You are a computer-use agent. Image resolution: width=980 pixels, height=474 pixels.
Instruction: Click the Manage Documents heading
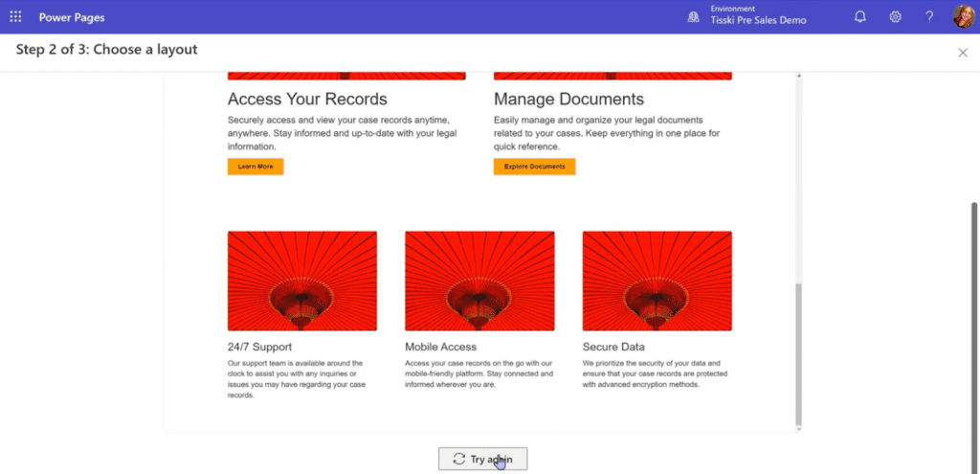point(568,100)
